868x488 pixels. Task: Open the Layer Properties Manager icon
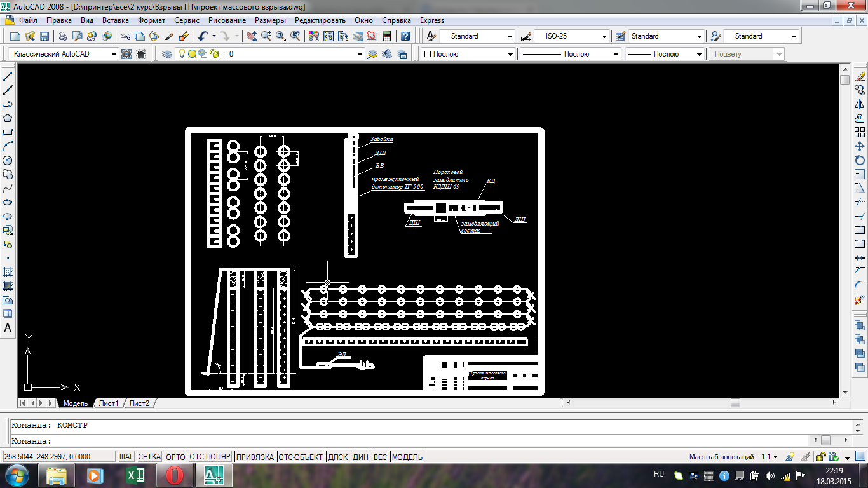[167, 54]
